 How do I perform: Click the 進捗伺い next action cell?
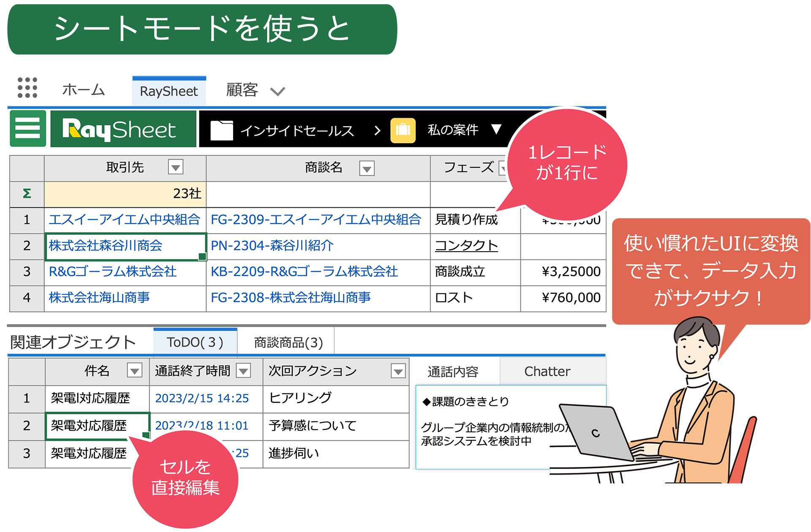click(336, 454)
